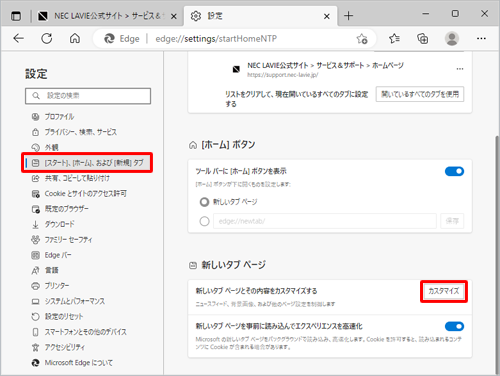Viewport: 500px width, 376px height.
Task: Open スマートフォンとその他のデバイス settings
Action: pyautogui.click(x=79, y=332)
